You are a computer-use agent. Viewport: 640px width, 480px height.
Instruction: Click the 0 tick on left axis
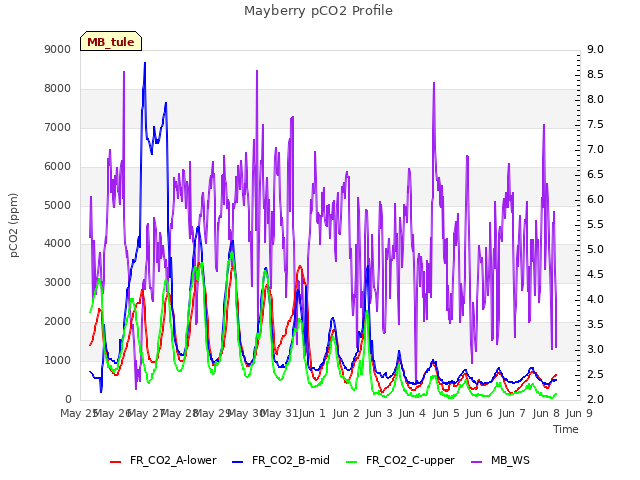[x=68, y=399]
